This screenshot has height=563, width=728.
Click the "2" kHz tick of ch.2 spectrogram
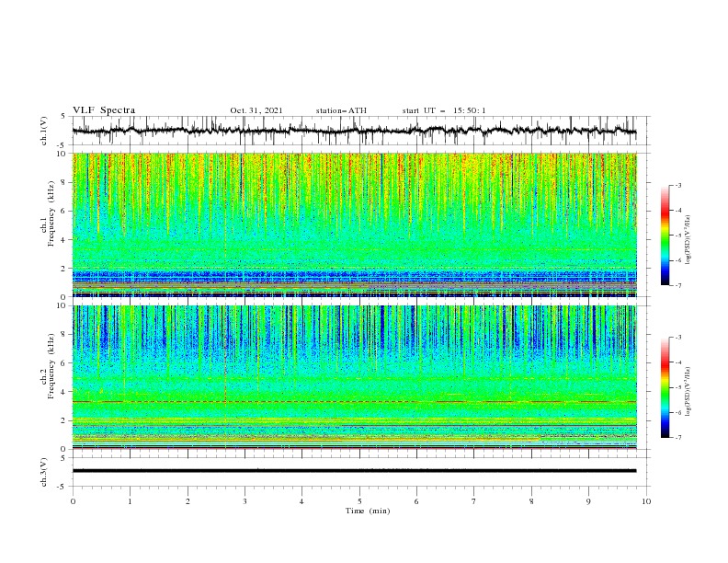pyautogui.click(x=64, y=420)
